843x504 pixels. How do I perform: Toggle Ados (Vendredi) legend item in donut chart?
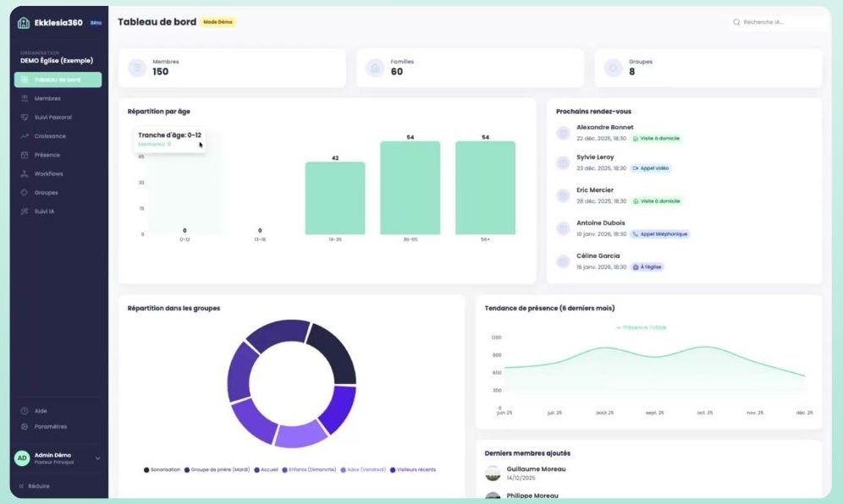[366, 469]
